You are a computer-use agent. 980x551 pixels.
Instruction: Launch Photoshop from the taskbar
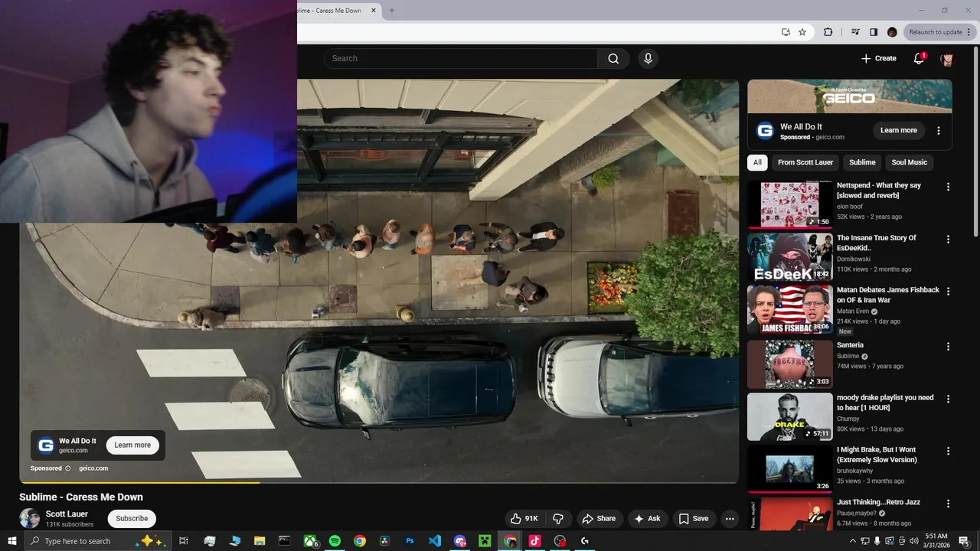click(410, 541)
